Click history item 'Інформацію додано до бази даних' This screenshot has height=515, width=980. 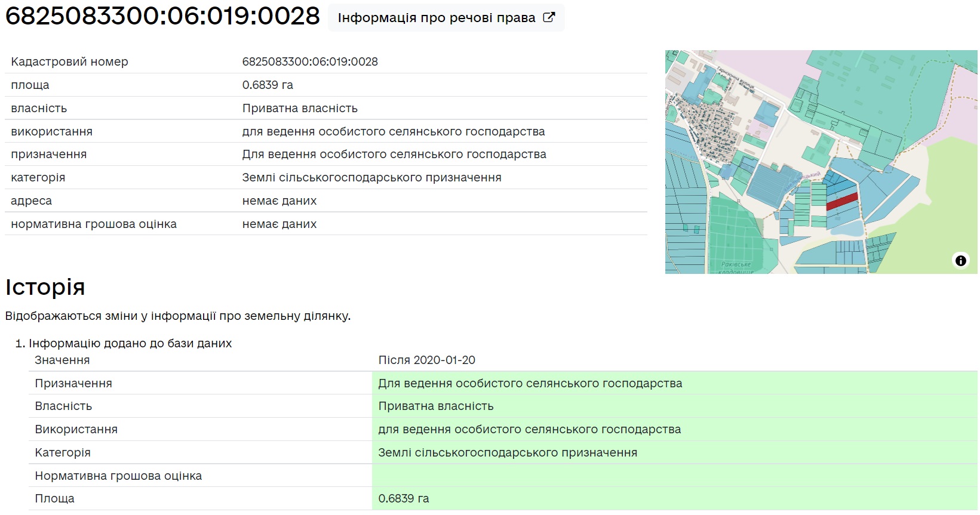click(130, 343)
